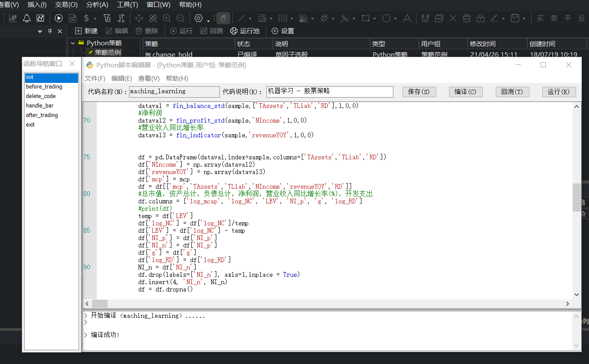Click the sort order icon
The height and width of the screenshot is (364, 589).
point(121,18)
